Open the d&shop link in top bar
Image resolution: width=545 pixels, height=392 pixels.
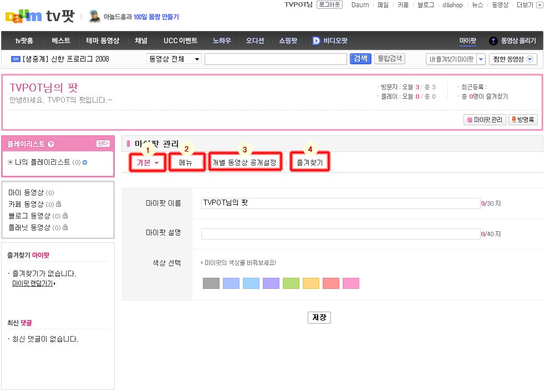tap(452, 5)
